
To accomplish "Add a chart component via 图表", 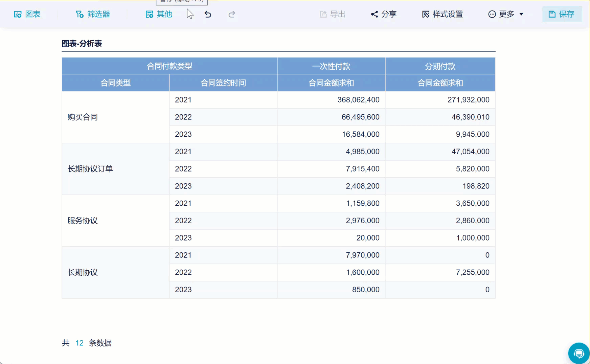I will tap(27, 14).
